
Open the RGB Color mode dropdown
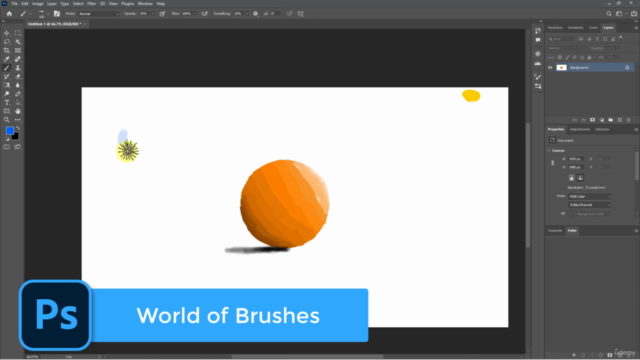590,196
